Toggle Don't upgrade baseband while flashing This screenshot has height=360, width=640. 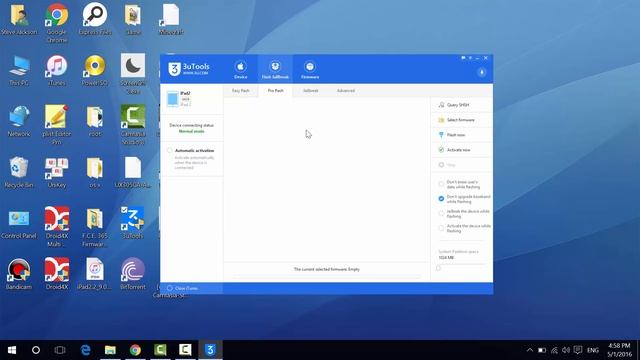441,199
